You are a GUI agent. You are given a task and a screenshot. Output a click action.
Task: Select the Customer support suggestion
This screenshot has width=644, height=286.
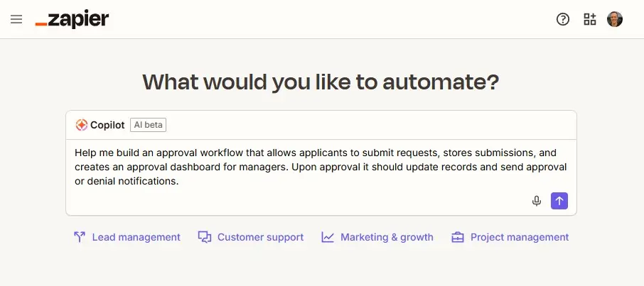[x=251, y=237]
